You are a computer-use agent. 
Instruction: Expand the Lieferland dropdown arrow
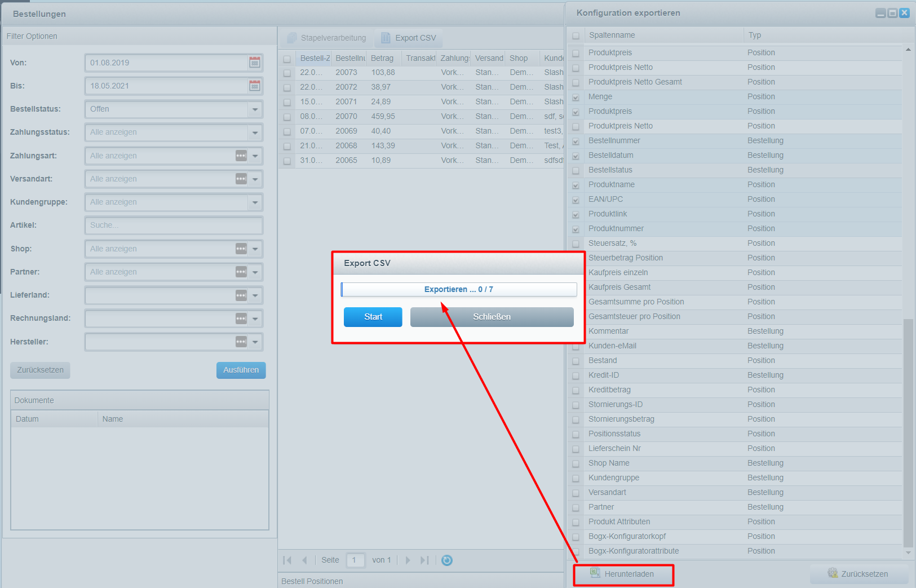255,295
